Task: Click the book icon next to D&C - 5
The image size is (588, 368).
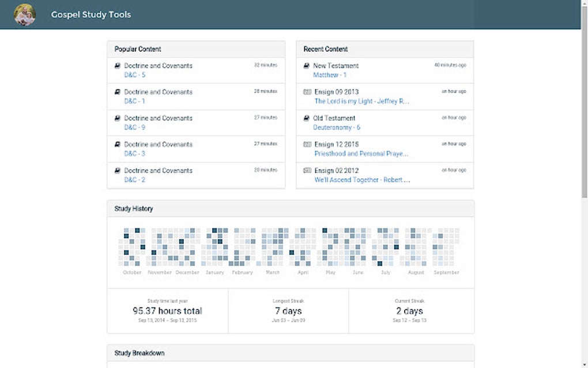Action: (x=118, y=66)
